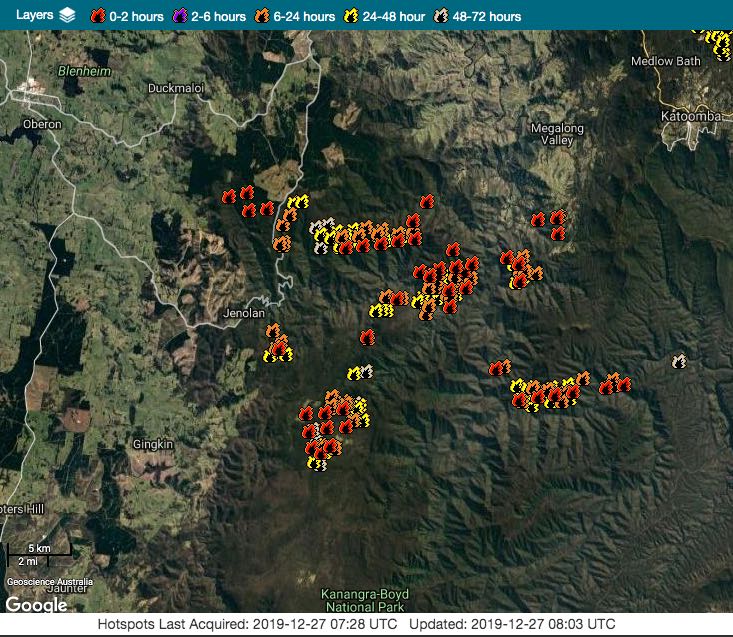This screenshot has width=733, height=637.
Task: Select the 2-6 hours legend label
Action: tap(218, 17)
